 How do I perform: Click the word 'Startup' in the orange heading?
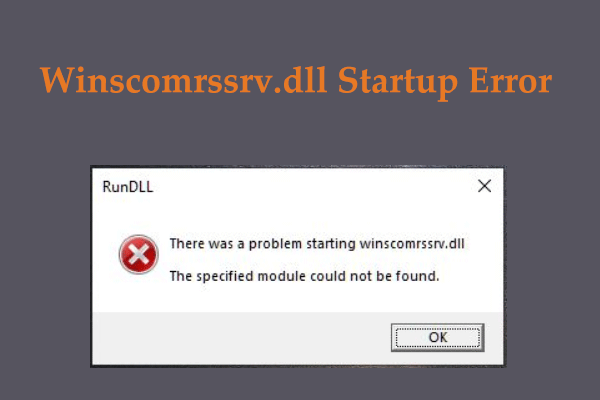[398, 82]
